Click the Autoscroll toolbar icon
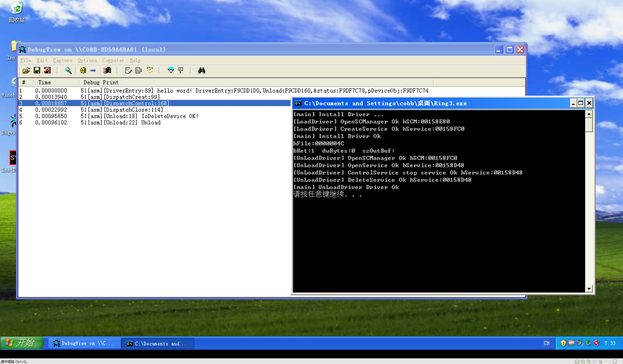The image size is (623, 364). pos(139,71)
